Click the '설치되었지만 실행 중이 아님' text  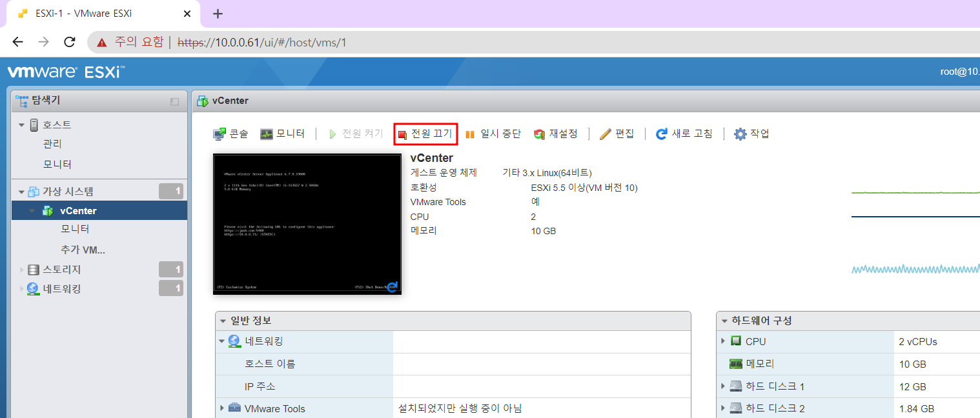pos(460,408)
